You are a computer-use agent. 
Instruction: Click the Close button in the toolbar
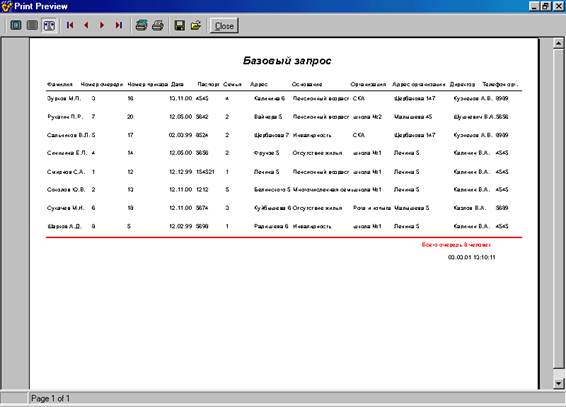tap(224, 26)
